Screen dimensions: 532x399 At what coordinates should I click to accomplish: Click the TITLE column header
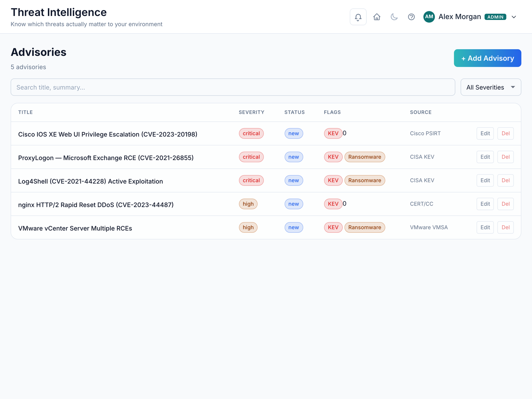pyautogui.click(x=26, y=112)
